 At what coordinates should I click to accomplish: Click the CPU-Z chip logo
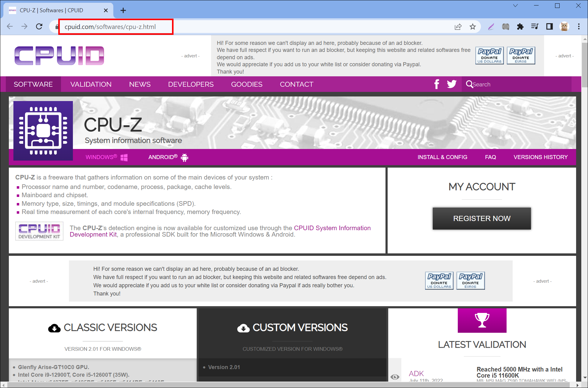coord(43,131)
